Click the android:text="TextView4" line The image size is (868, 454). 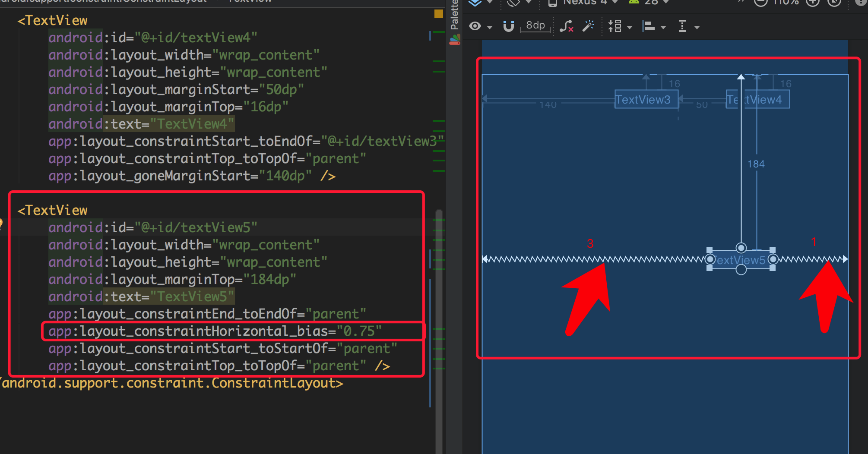tap(141, 124)
